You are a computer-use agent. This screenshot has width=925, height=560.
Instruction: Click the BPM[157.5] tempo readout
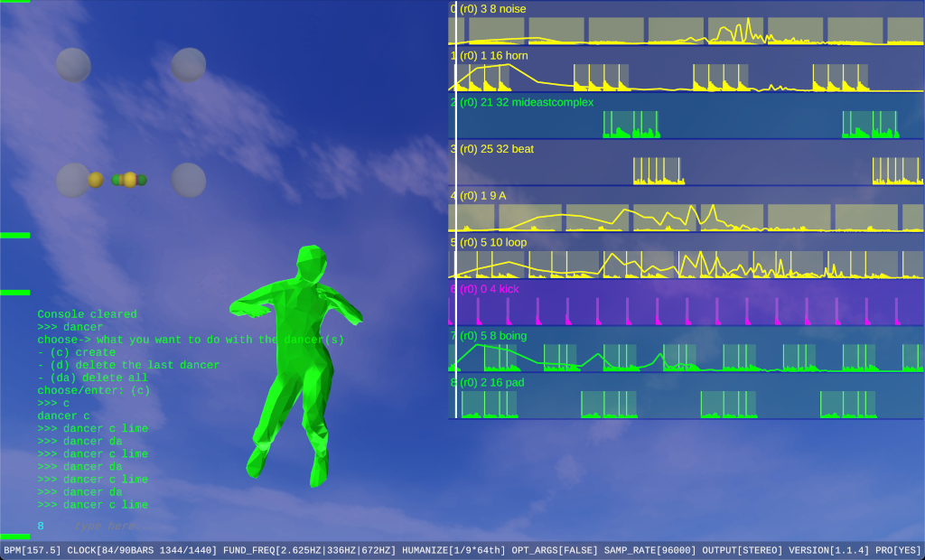33,550
